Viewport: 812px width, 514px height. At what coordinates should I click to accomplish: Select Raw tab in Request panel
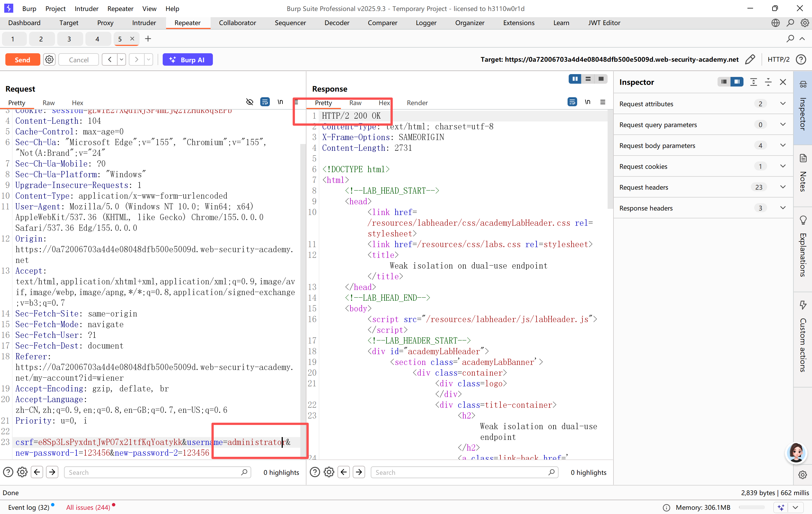point(48,103)
